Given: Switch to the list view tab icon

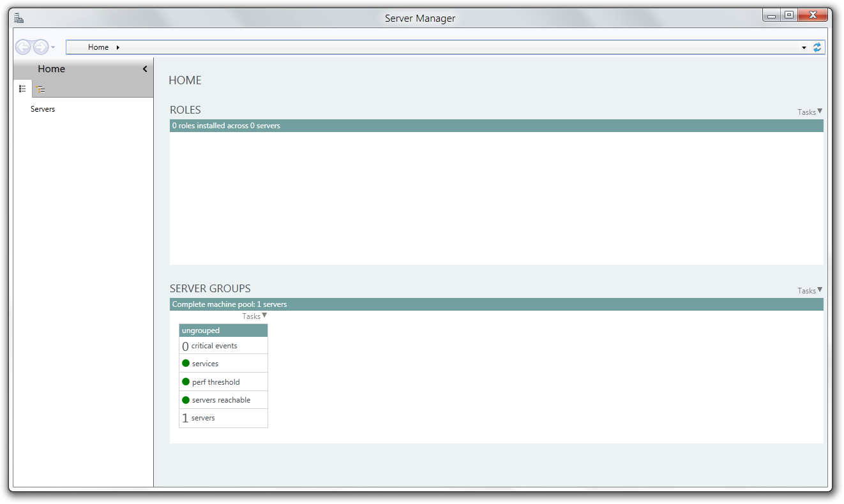Looking at the screenshot, I should 22,89.
